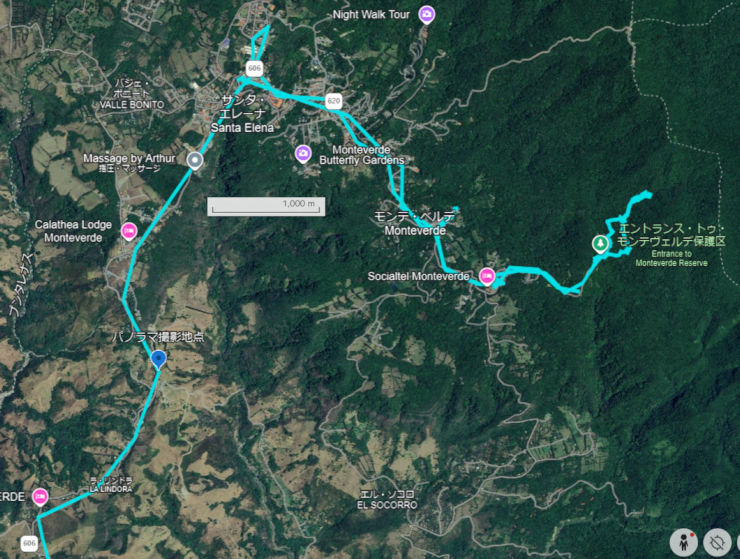
Task: Toggle the map rotation compass button
Action: coord(717,542)
